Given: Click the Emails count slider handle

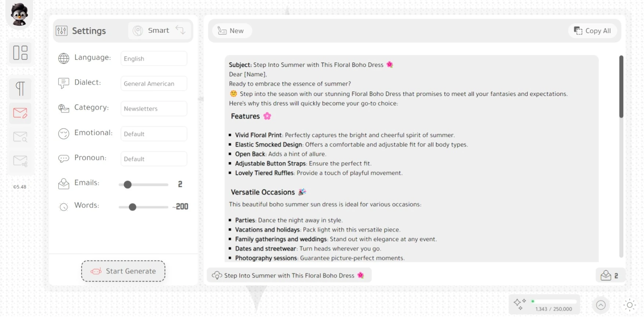Looking at the screenshot, I should coord(127,184).
